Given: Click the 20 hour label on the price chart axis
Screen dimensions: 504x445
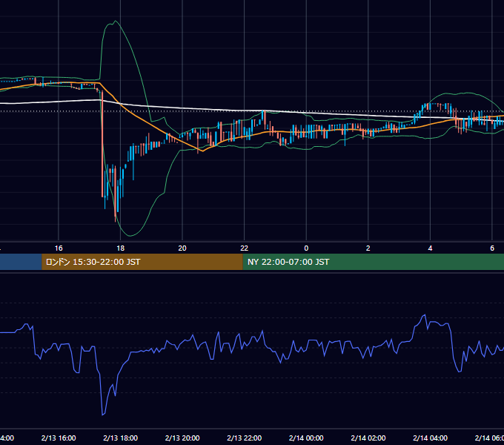Looking at the screenshot, I should click(x=182, y=248).
